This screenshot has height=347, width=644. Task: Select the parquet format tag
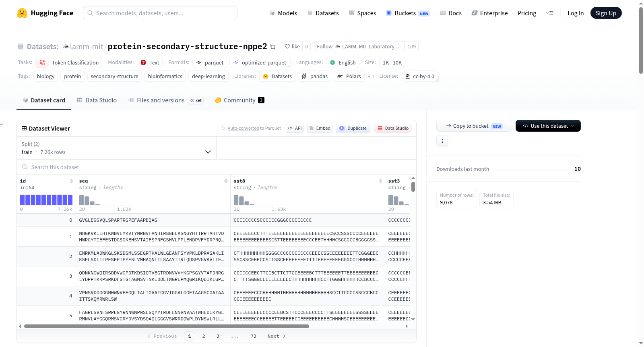[210, 62]
